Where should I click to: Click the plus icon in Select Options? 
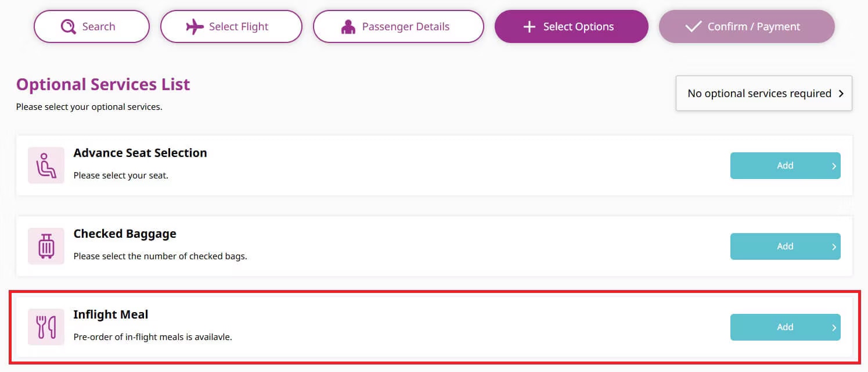point(529,27)
